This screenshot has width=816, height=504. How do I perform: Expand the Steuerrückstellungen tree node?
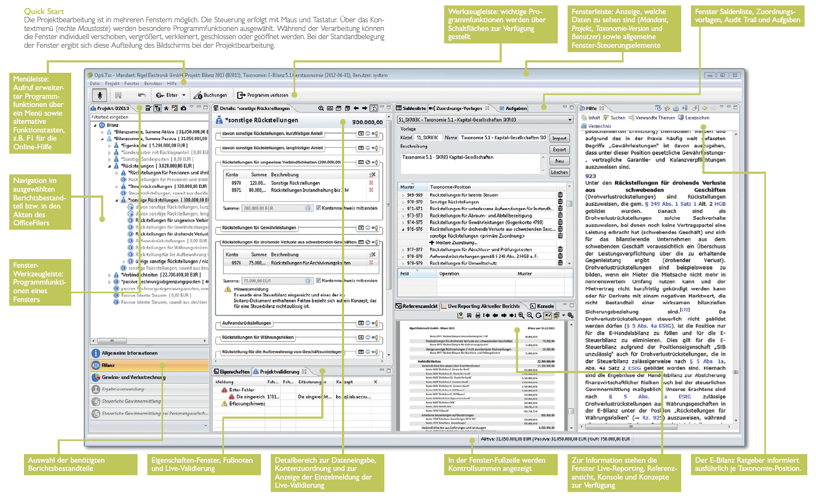[x=116, y=186]
